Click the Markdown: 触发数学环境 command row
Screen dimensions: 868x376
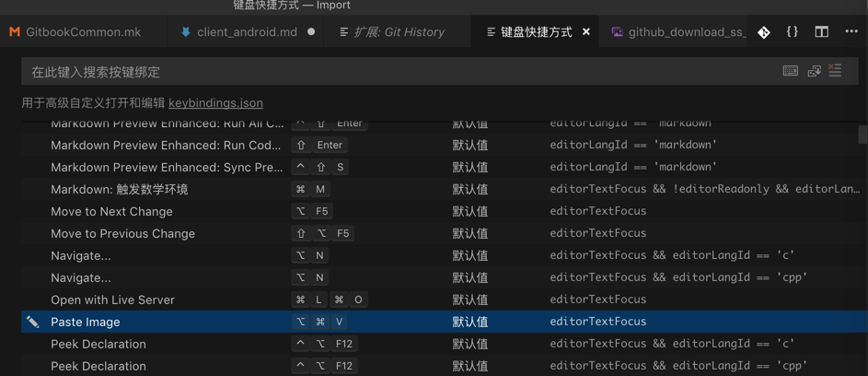(119, 189)
